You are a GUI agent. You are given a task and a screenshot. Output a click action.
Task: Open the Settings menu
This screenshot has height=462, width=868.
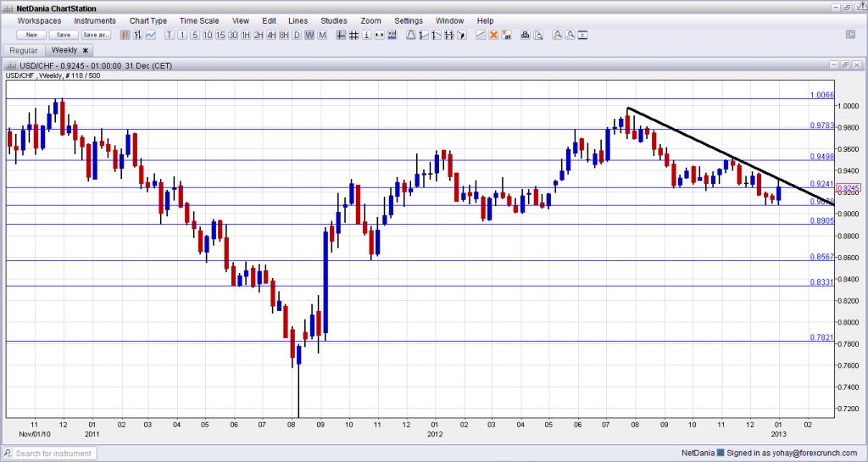click(409, 20)
